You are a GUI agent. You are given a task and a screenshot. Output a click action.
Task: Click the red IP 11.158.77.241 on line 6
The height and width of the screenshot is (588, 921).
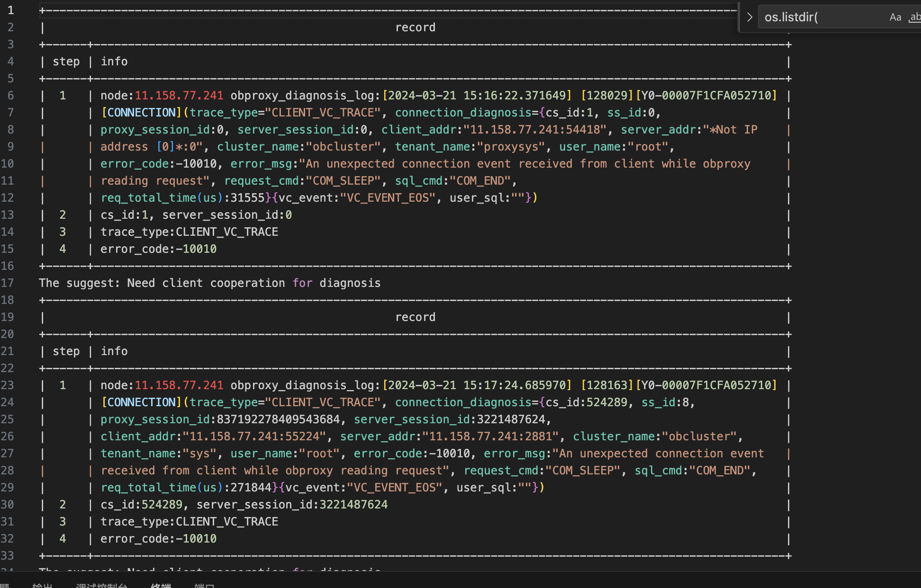(179, 96)
